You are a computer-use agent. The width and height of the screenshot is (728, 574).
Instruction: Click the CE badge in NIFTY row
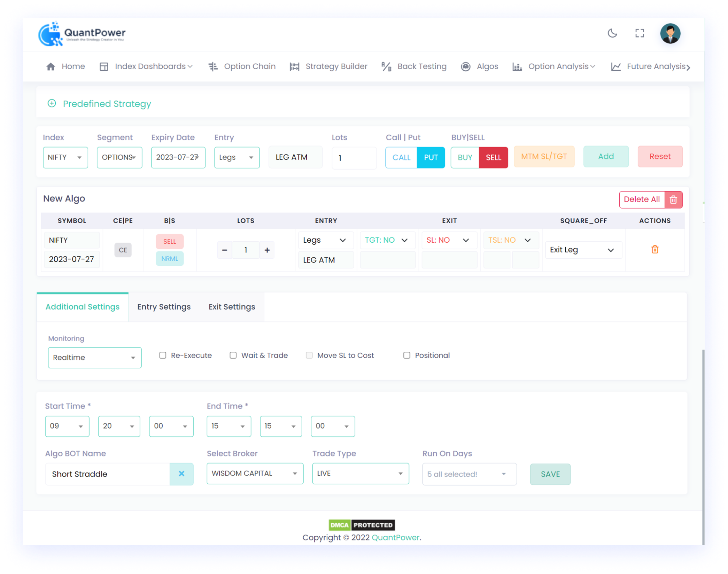pos(123,250)
